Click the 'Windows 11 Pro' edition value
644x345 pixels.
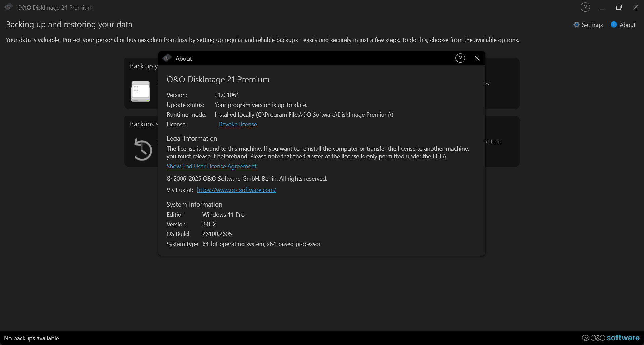[223, 215]
